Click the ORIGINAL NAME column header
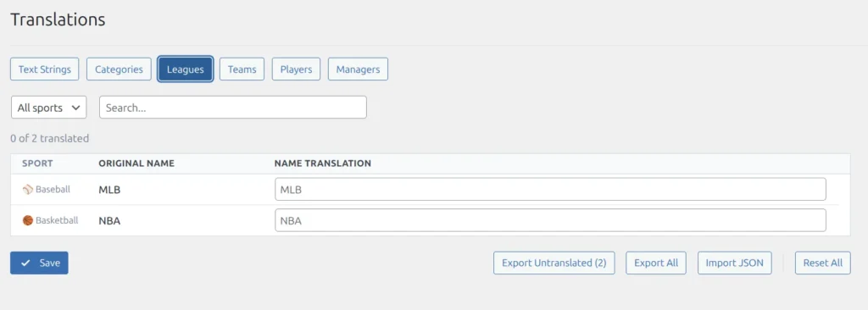The image size is (868, 310). click(136, 163)
